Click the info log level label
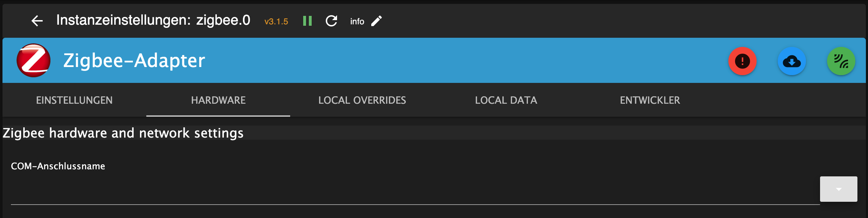The width and height of the screenshot is (868, 218). (357, 22)
